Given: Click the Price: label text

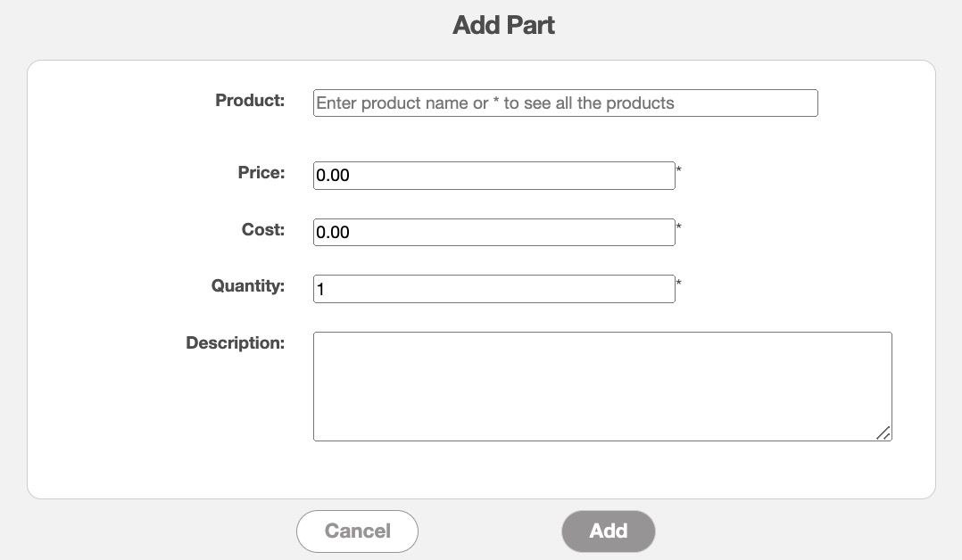Looking at the screenshot, I should click(x=261, y=173).
